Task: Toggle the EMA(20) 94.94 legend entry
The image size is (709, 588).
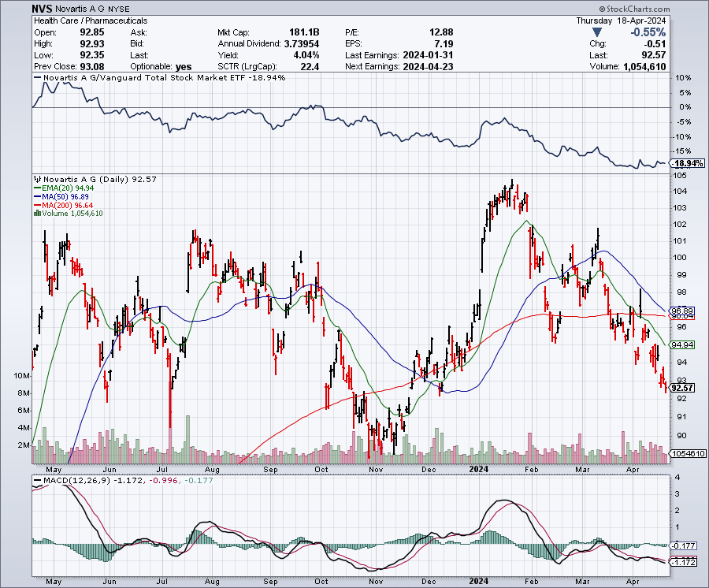Action: (x=67, y=188)
